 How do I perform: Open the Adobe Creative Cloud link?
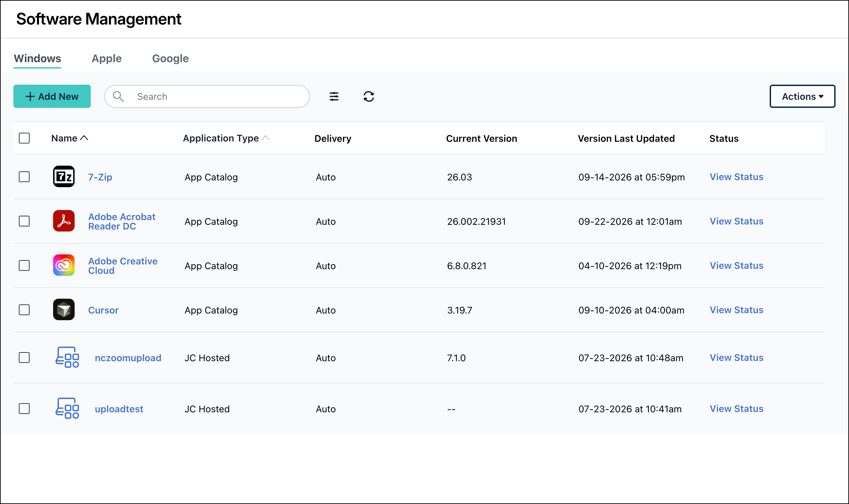click(x=123, y=266)
